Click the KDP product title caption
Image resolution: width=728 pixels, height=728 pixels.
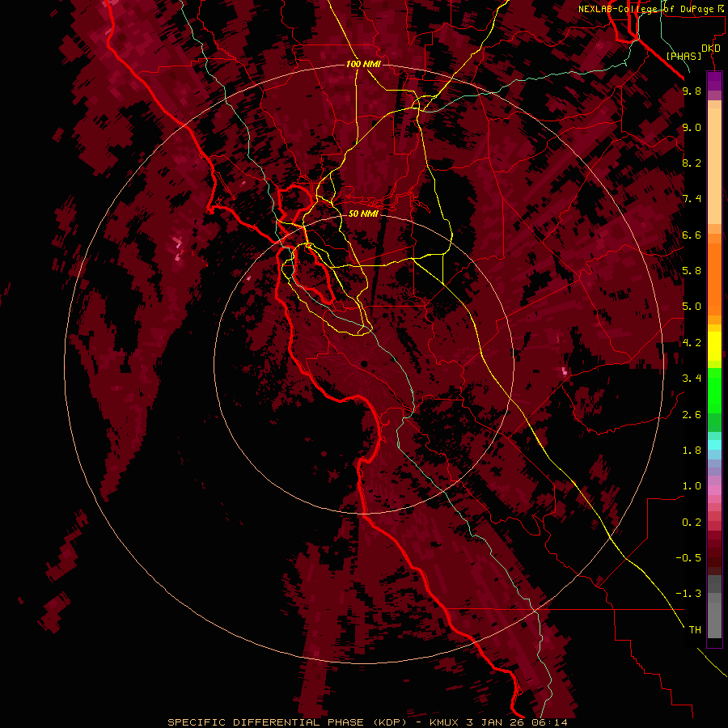[x=367, y=722]
